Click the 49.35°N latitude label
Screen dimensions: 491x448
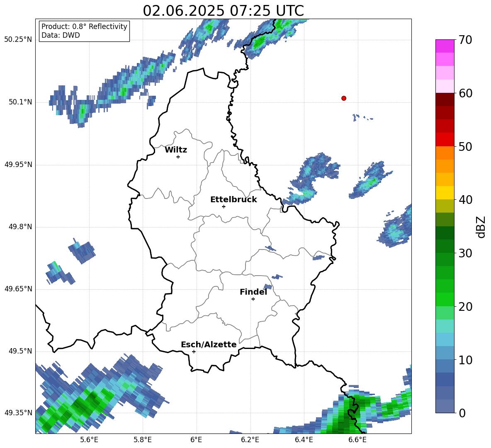coord(18,413)
